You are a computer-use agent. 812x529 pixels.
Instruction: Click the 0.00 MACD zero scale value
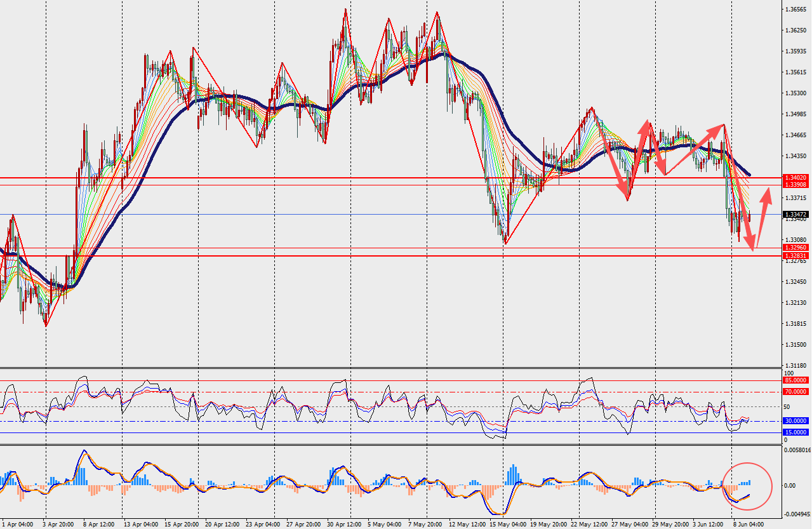[x=791, y=485]
